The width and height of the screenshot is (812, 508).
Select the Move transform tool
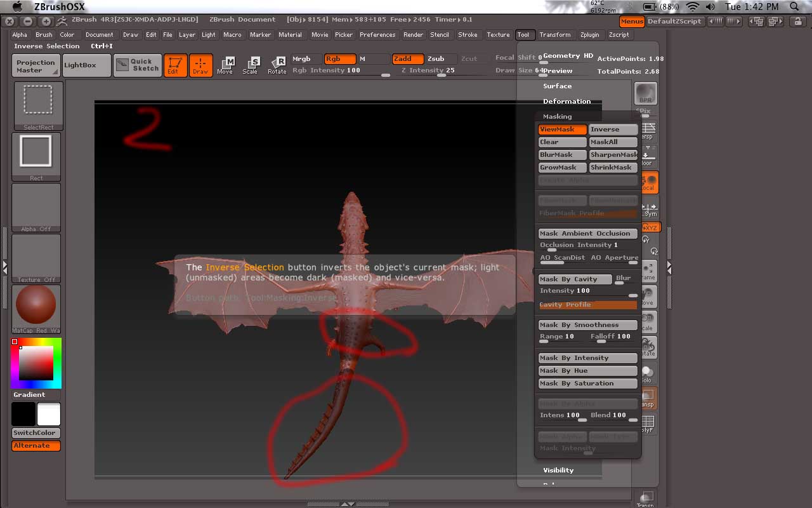click(226, 64)
